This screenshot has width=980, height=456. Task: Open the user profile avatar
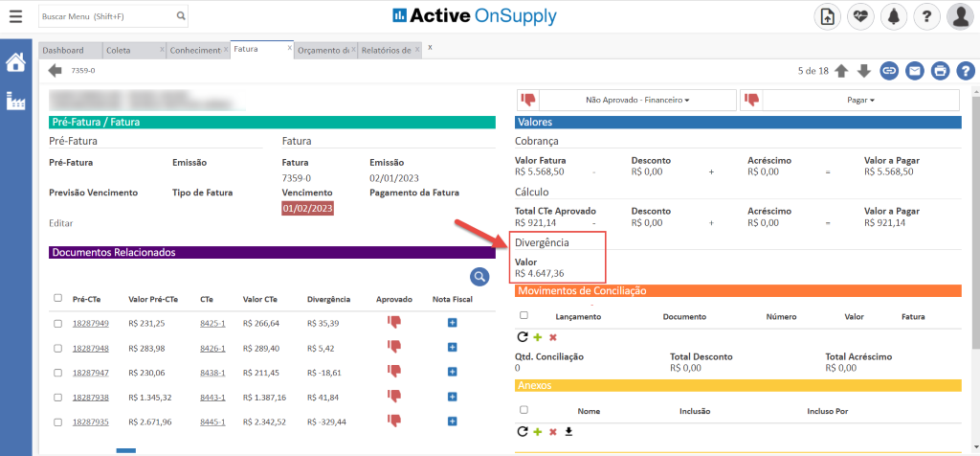tap(960, 17)
